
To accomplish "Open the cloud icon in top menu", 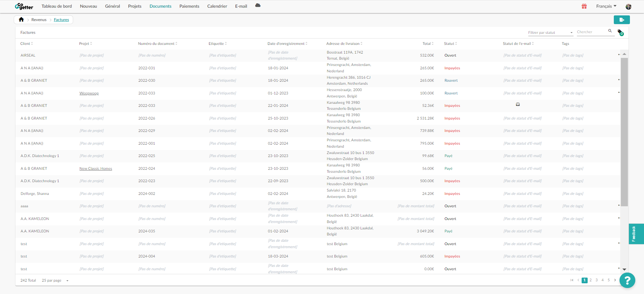I will click(x=258, y=5).
